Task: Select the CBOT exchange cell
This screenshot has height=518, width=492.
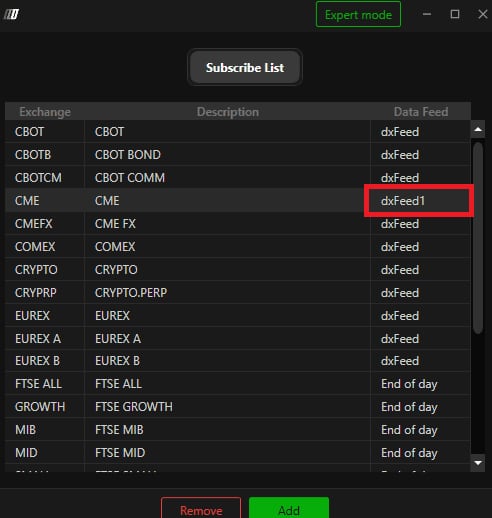Action: (x=45, y=132)
